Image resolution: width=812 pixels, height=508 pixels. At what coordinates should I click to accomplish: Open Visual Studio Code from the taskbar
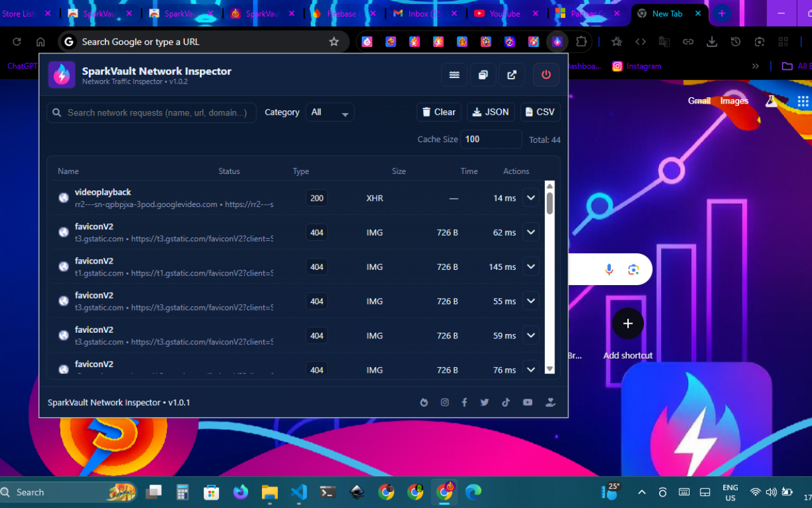[x=299, y=492]
